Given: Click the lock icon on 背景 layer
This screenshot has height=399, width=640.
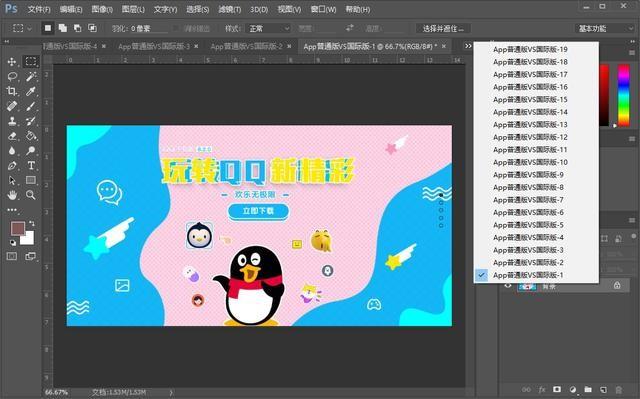Looking at the screenshot, I should click(x=617, y=286).
